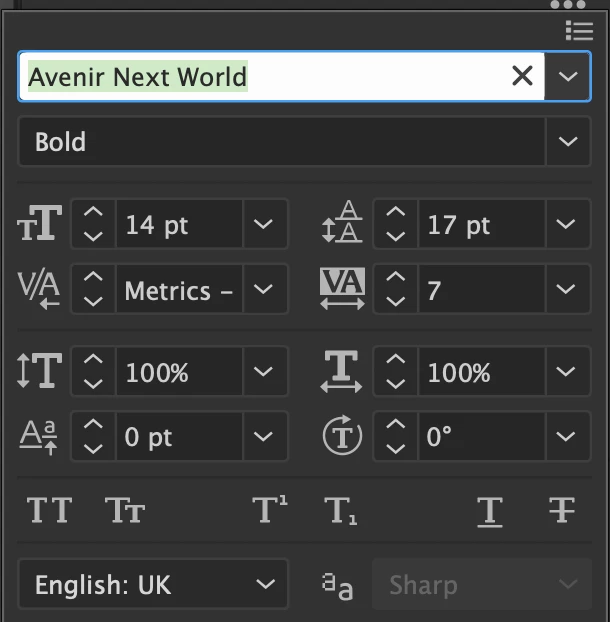Click the 0° character rotation field
Screen dimensions: 610x622
click(x=481, y=437)
